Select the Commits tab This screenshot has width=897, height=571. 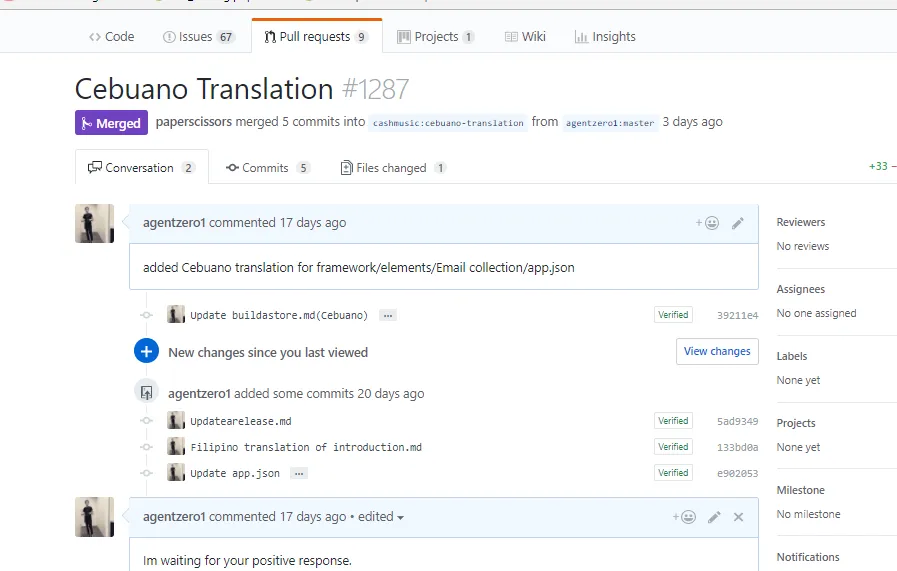[268, 168]
